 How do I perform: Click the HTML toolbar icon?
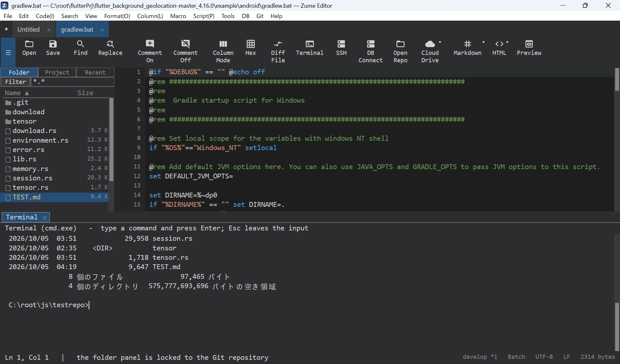pyautogui.click(x=499, y=48)
